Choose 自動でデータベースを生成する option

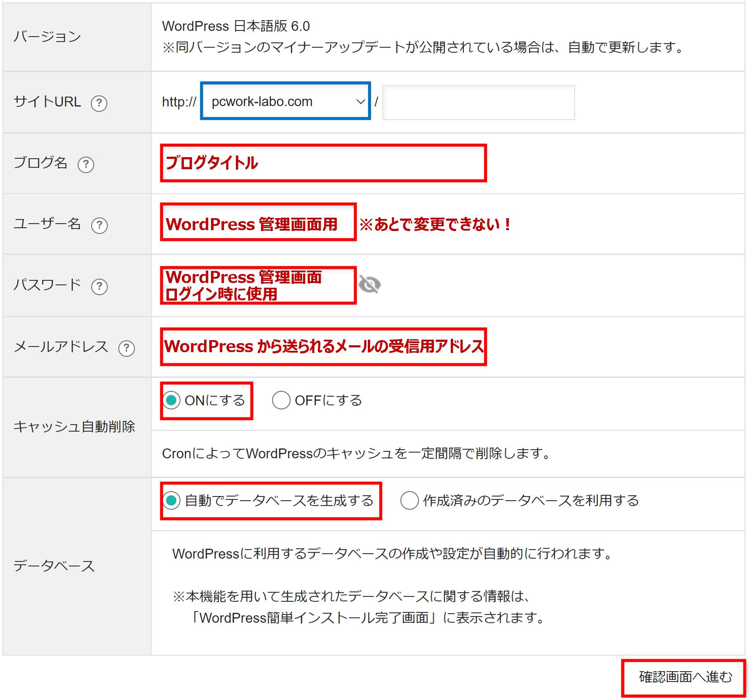[171, 500]
